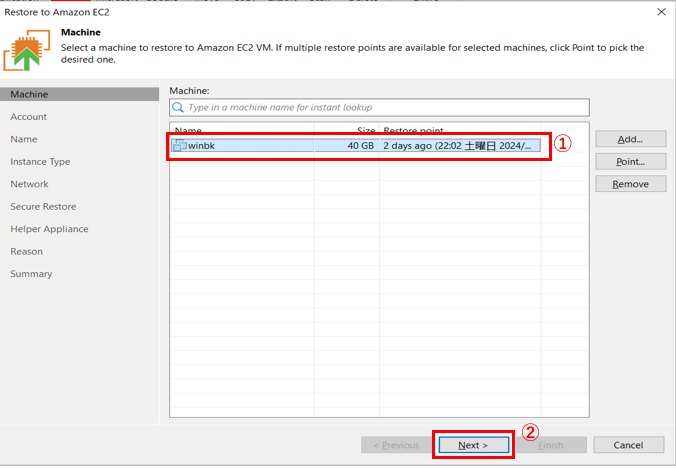676x468 pixels.
Task: Open the Secure Restore wizard step
Action: pos(43,206)
